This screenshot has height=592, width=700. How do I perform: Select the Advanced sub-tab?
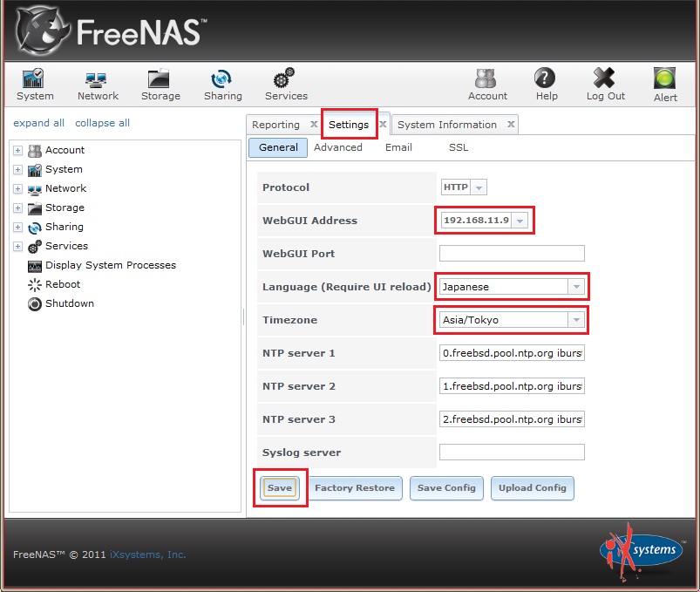pyautogui.click(x=338, y=147)
